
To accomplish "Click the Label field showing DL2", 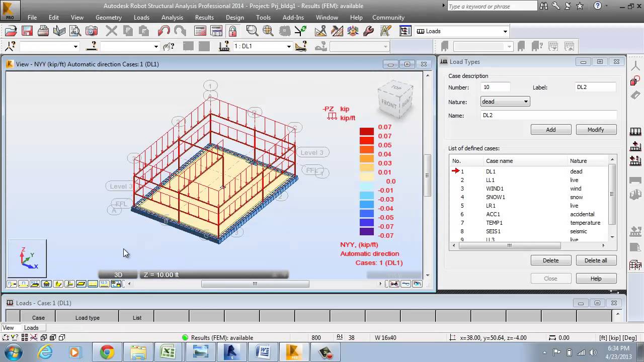I will [596, 87].
